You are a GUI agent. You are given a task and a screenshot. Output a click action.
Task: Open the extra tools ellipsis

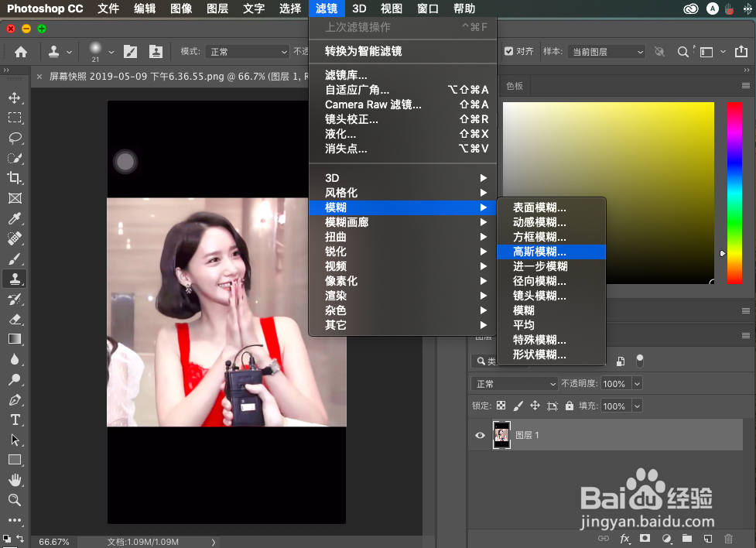(x=15, y=520)
